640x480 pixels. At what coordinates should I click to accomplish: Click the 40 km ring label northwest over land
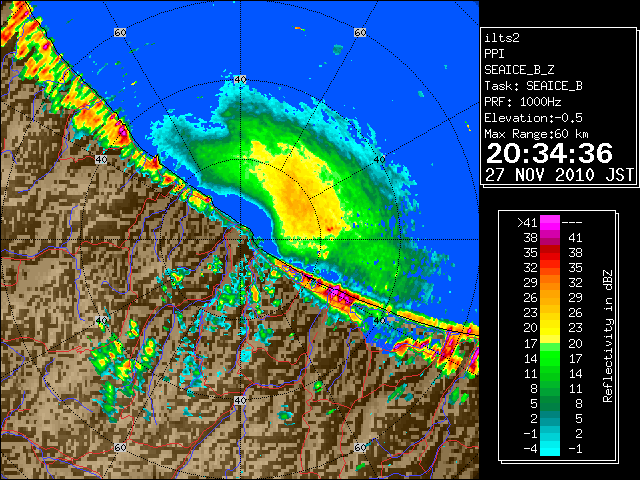[x=101, y=160]
